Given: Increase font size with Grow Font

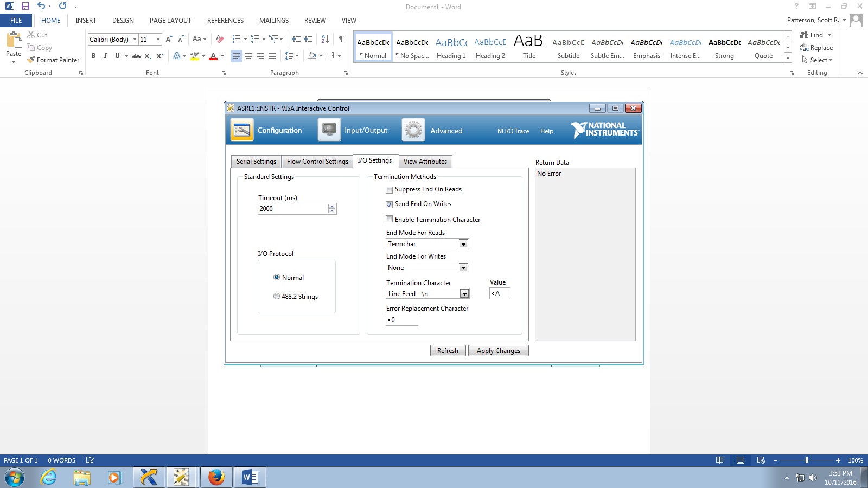Looking at the screenshot, I should tap(169, 39).
